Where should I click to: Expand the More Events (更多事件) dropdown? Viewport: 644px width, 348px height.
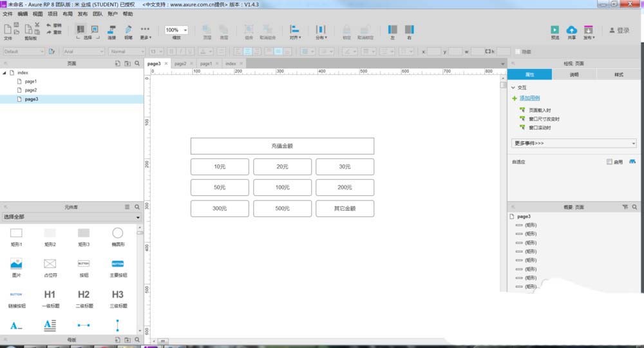[574, 143]
